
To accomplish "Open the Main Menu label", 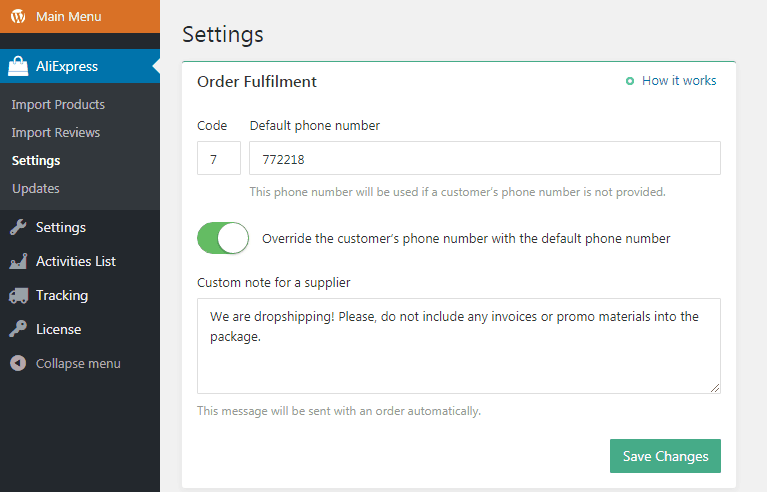I will tap(68, 17).
